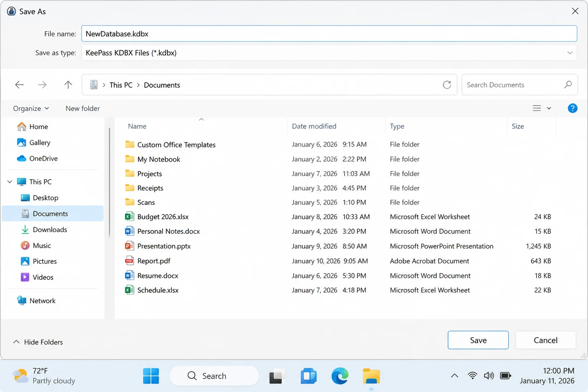
Task: Select Network in the navigation pane
Action: [x=53, y=301]
